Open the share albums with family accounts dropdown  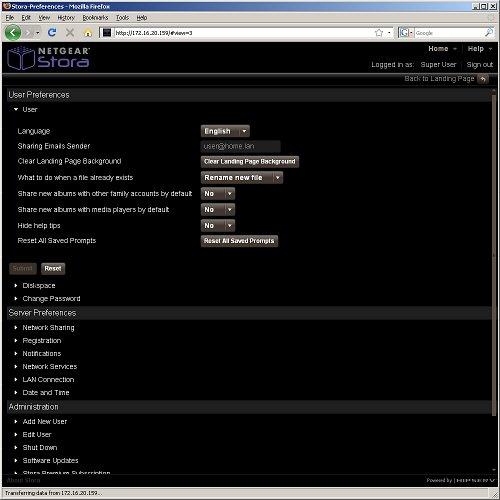[218, 193]
